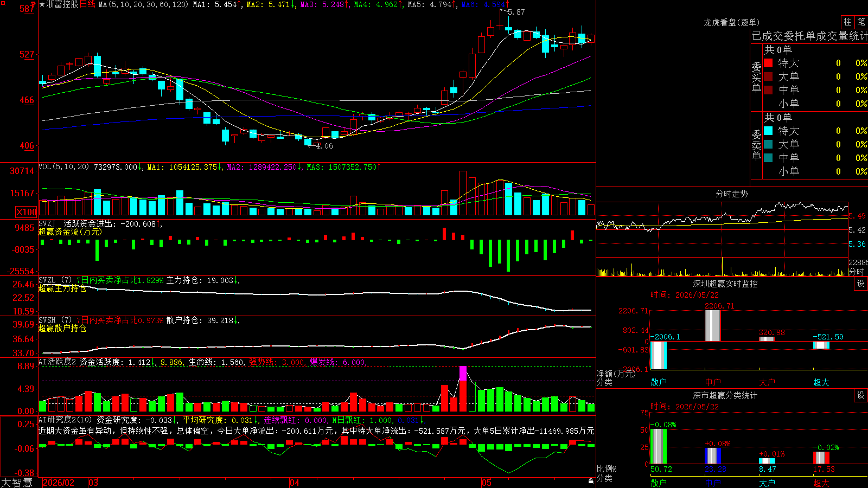The width and height of the screenshot is (868, 488).
Task: Switch to the 柱 (bar) view tab
Action: pyautogui.click(x=847, y=22)
